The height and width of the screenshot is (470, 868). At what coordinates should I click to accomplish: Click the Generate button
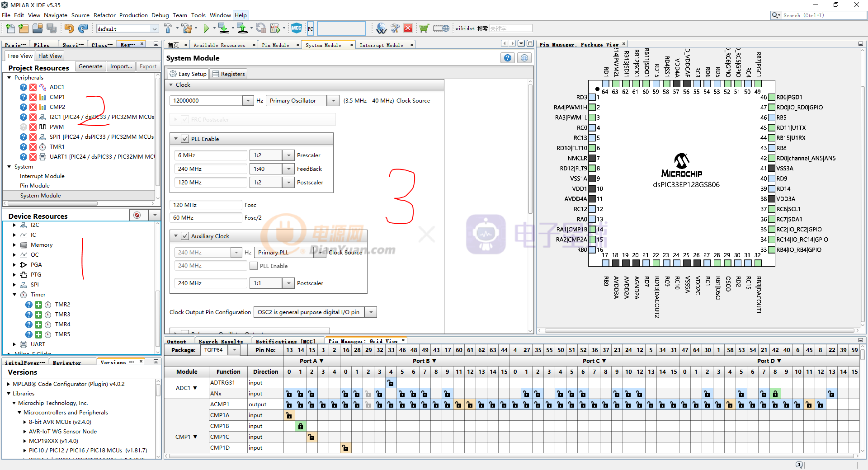coord(90,66)
